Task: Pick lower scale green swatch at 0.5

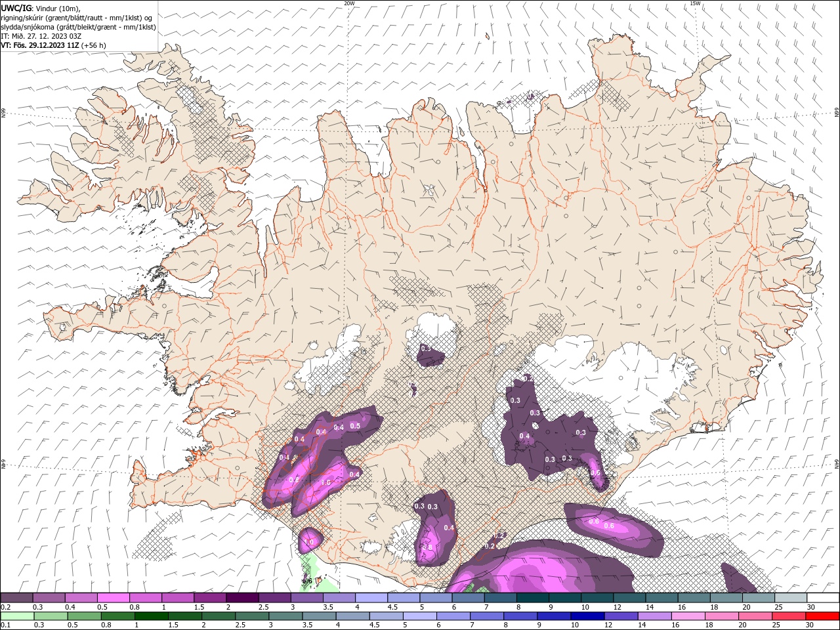Action: (84, 616)
